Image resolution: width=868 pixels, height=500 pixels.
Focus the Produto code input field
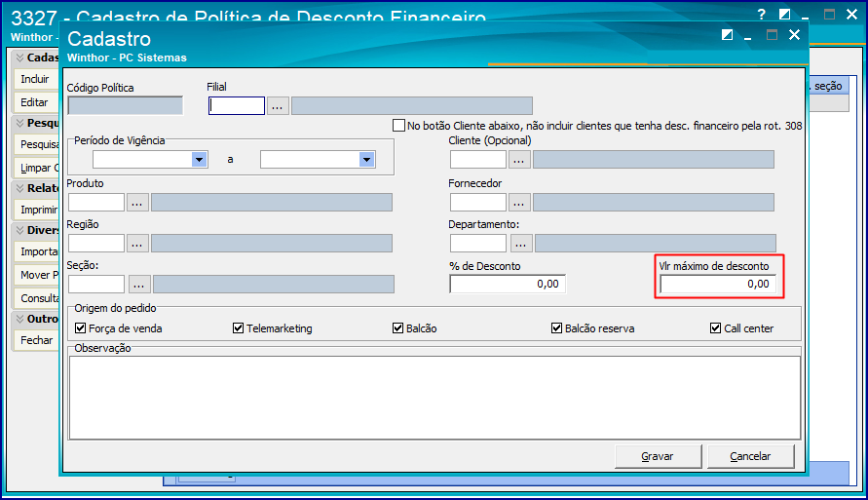click(96, 202)
